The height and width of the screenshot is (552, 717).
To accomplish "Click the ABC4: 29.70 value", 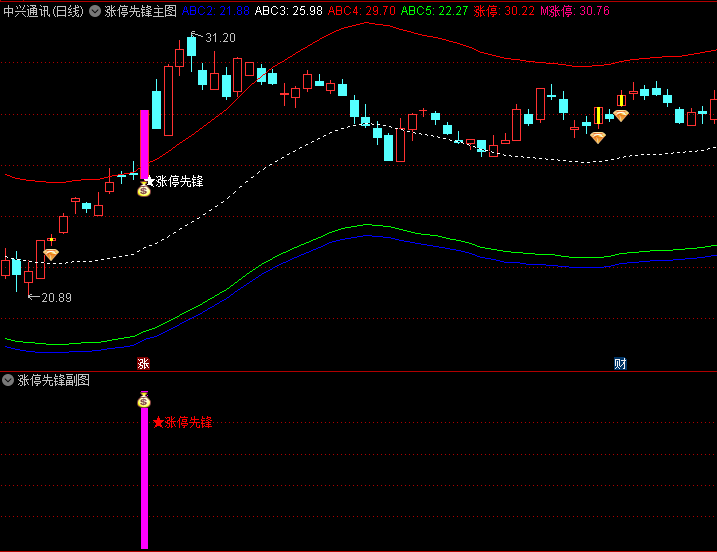I will click(362, 11).
